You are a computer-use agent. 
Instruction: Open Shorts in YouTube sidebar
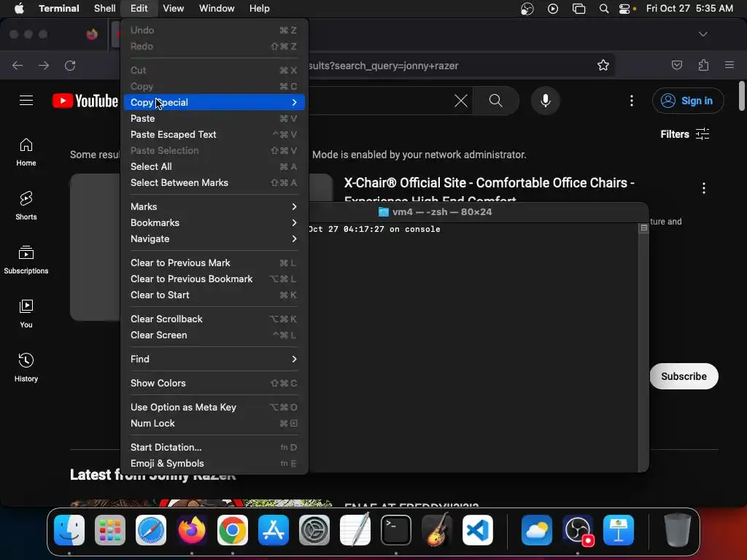tap(26, 206)
